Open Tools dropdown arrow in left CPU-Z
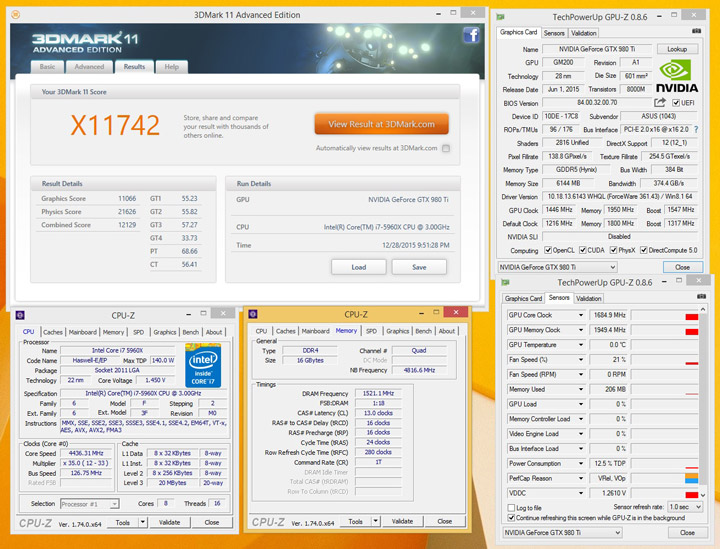The width and height of the screenshot is (720, 549). pos(143,522)
